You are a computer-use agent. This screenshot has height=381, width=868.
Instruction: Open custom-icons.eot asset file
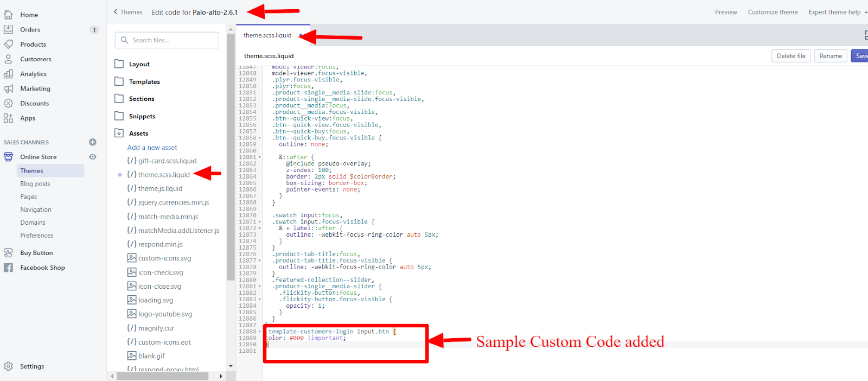pyautogui.click(x=164, y=342)
